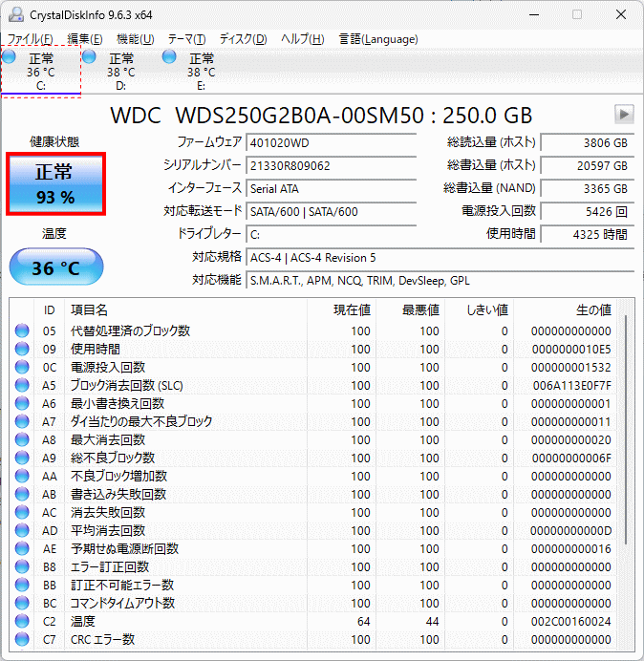
Task: Click the blue status orb on D: tab
Action: click(x=89, y=56)
